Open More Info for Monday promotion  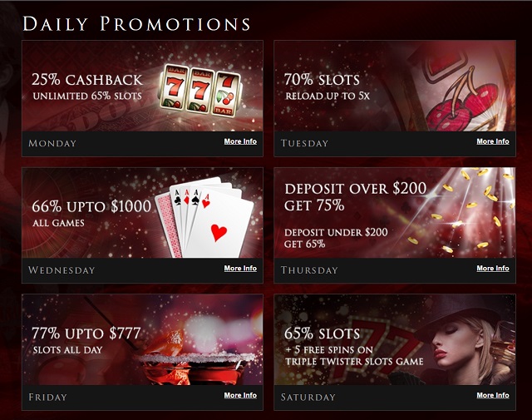[x=240, y=141]
